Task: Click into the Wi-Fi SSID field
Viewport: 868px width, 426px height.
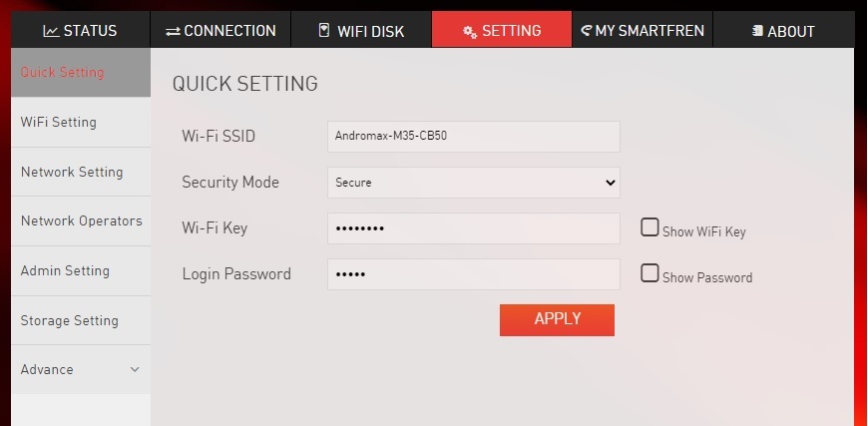Action: coord(473,137)
